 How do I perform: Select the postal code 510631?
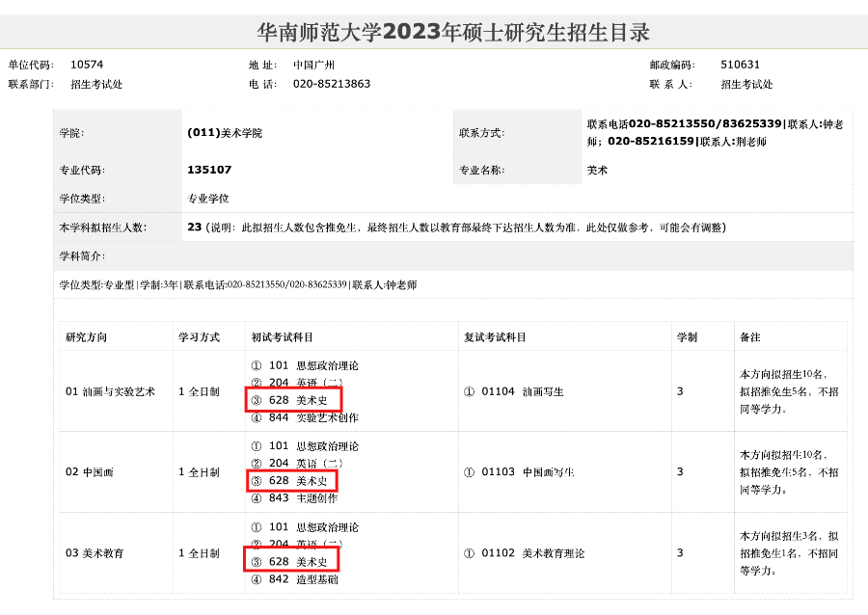tap(740, 65)
